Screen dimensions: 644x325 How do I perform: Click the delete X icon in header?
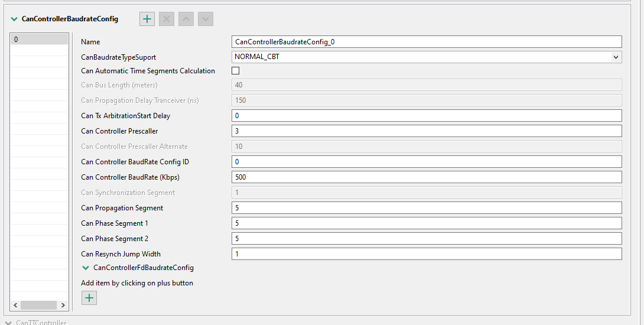pyautogui.click(x=167, y=19)
